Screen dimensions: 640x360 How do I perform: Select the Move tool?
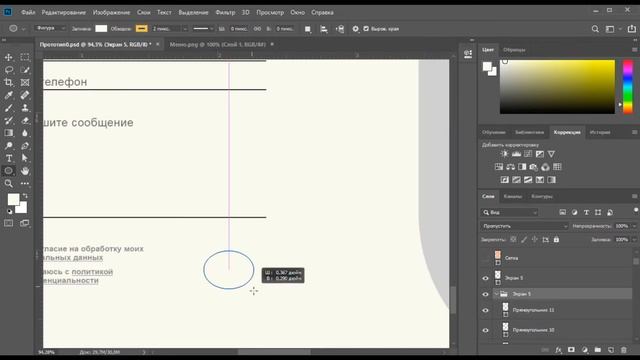(x=9, y=57)
